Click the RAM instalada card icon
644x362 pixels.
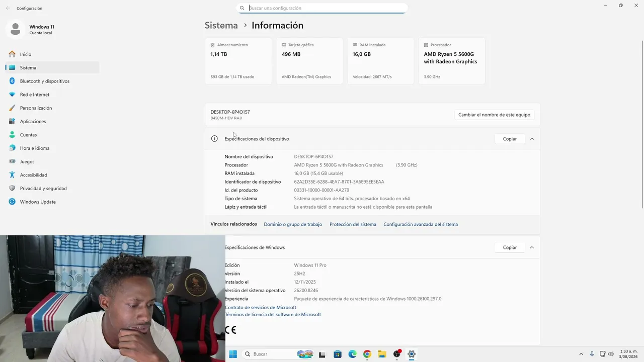[355, 45]
